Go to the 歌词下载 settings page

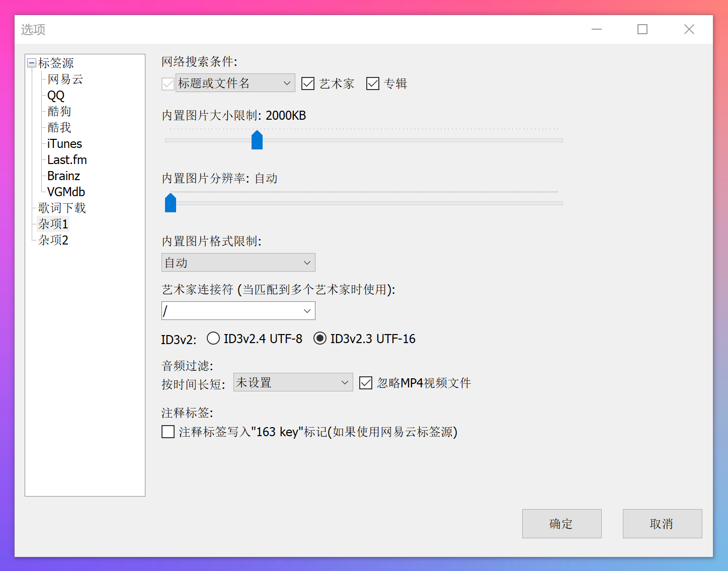pos(62,208)
